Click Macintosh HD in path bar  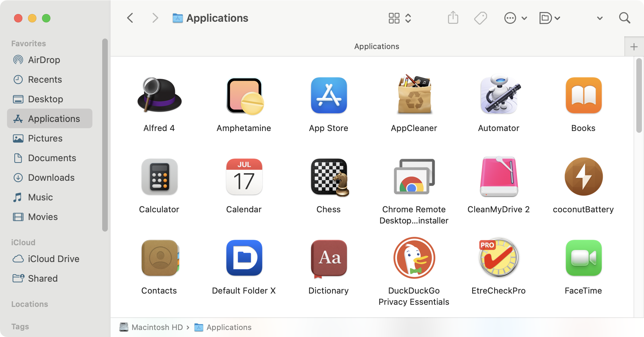coord(151,327)
